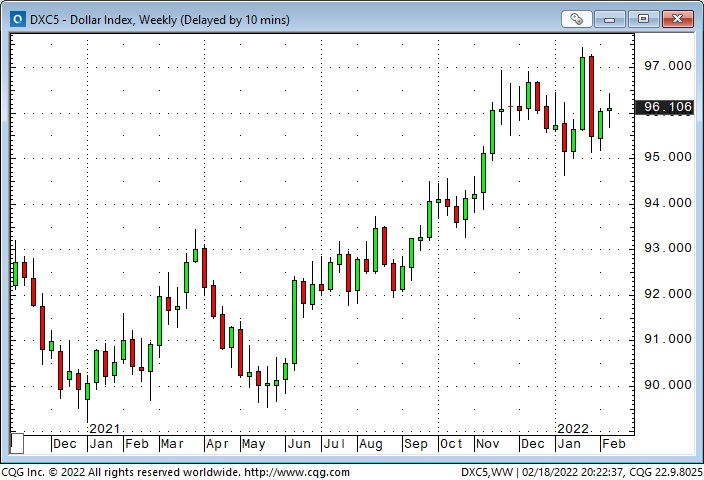Viewport: 704px width, 480px height.
Task: Click the Jun label on time axis
Action: click(x=299, y=444)
